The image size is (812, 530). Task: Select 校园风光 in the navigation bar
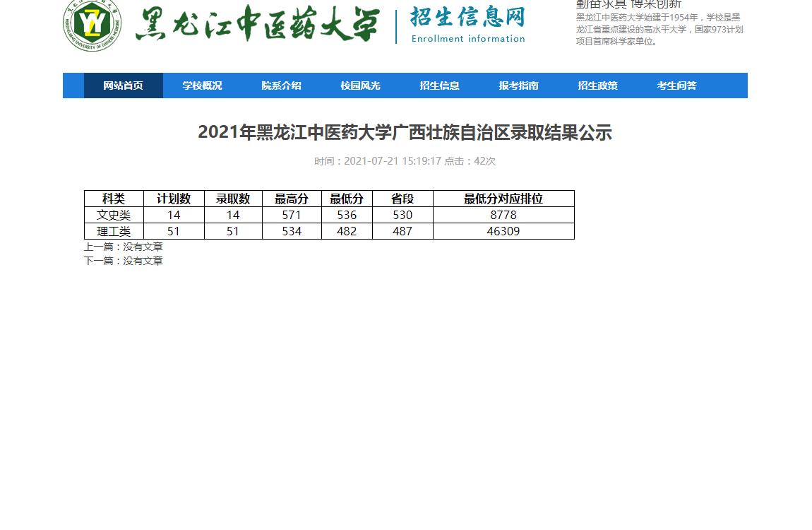pyautogui.click(x=360, y=86)
